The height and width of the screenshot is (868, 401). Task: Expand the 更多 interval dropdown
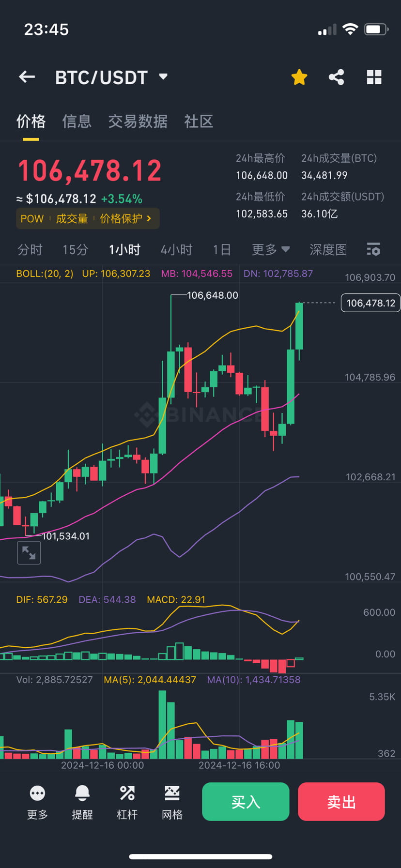pos(271,250)
